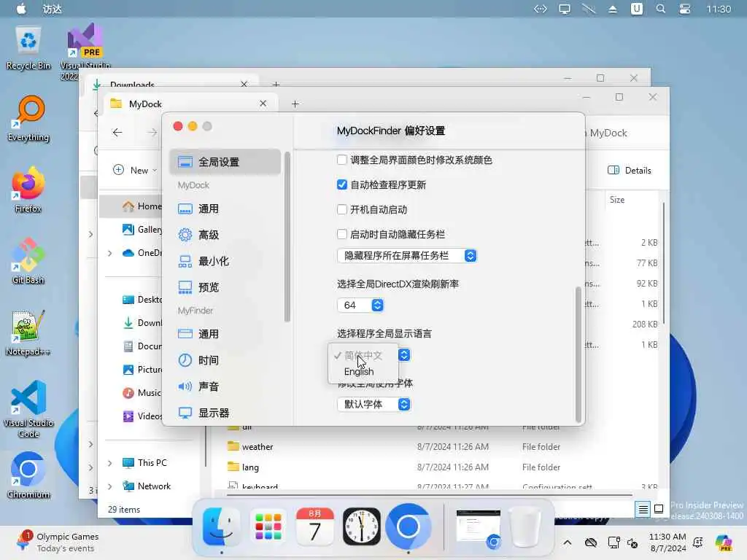The height and width of the screenshot is (560, 747).
Task: Click New button in MyDock Explorer
Action: tap(135, 170)
